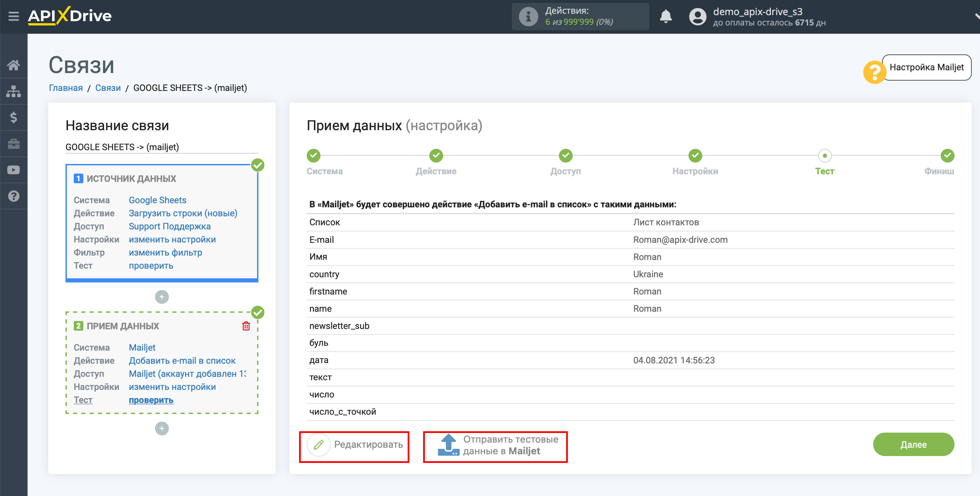The height and width of the screenshot is (496, 980).
Task: Open the briefcase sidebar icon
Action: click(14, 144)
